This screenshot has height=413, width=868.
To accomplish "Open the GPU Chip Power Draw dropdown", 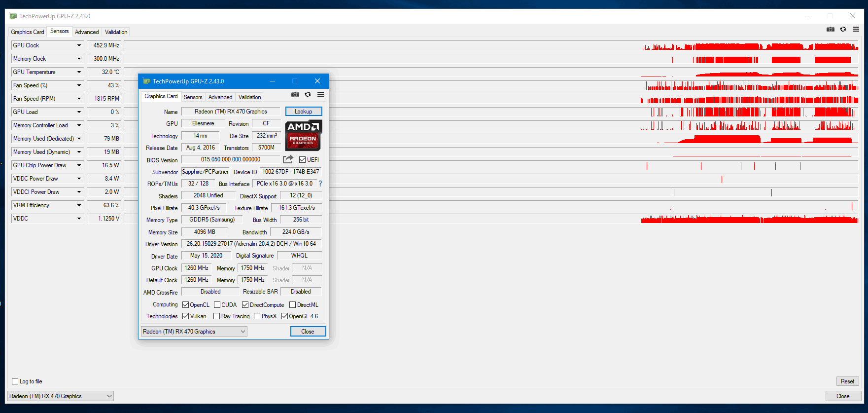I will click(x=79, y=165).
